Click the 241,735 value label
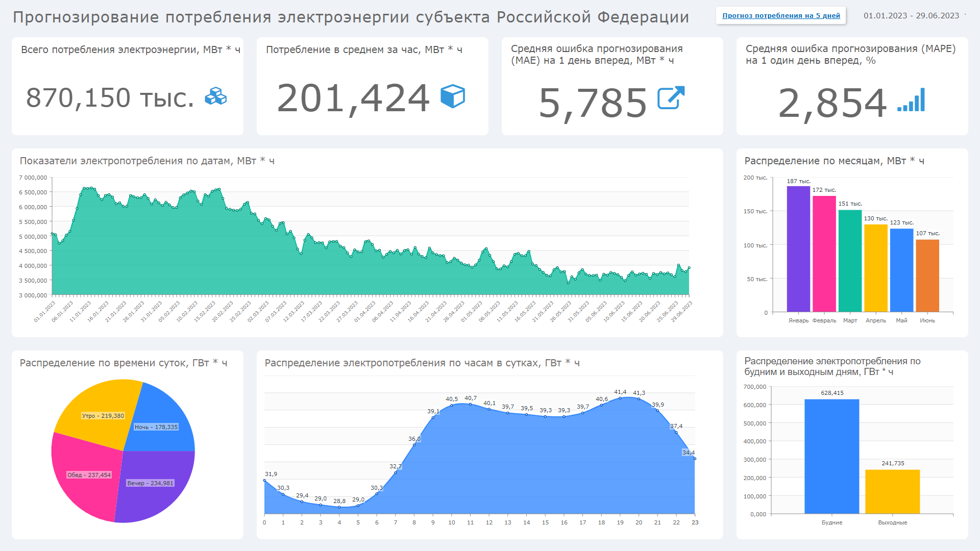The width and height of the screenshot is (980, 551). pos(893,463)
